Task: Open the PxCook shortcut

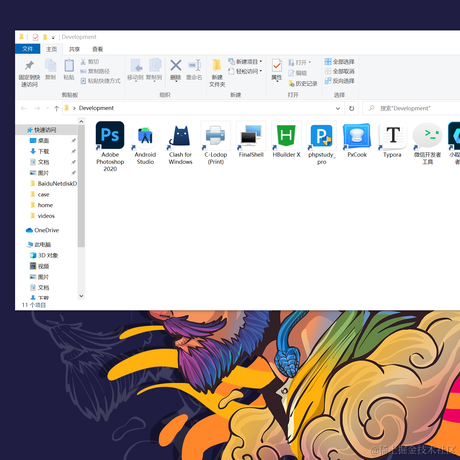Action: click(357, 140)
